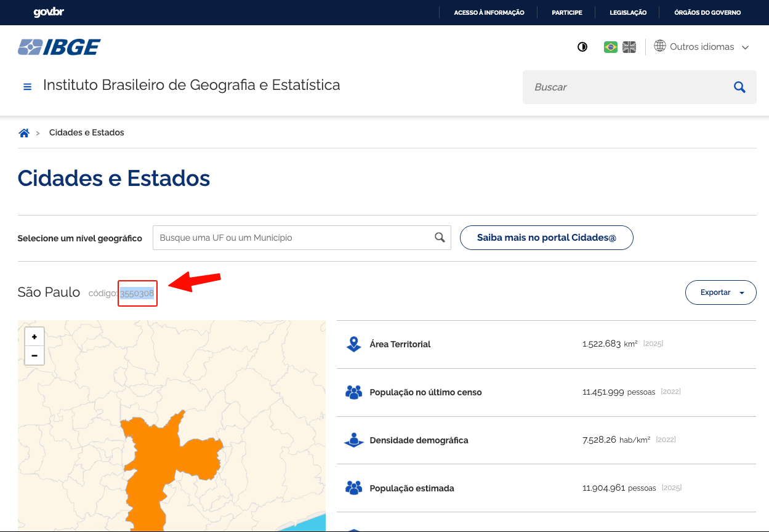
Task: Zoom in on the map
Action: pos(34,337)
